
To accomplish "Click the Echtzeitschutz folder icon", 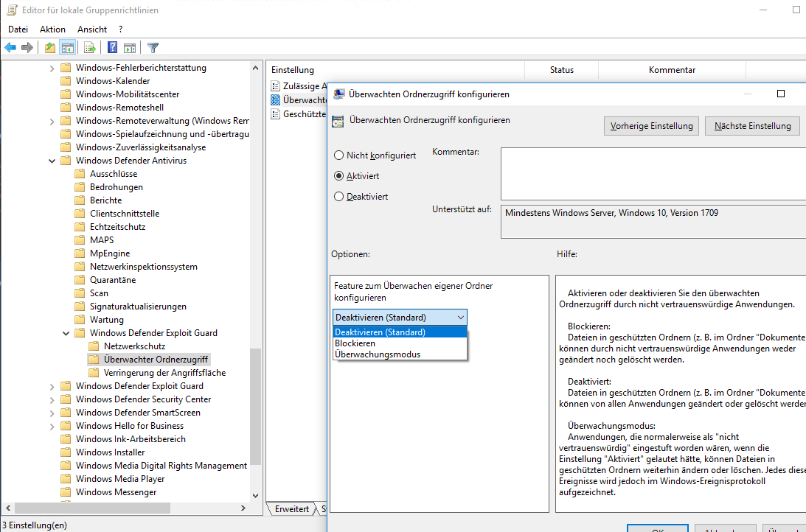I will point(80,226).
